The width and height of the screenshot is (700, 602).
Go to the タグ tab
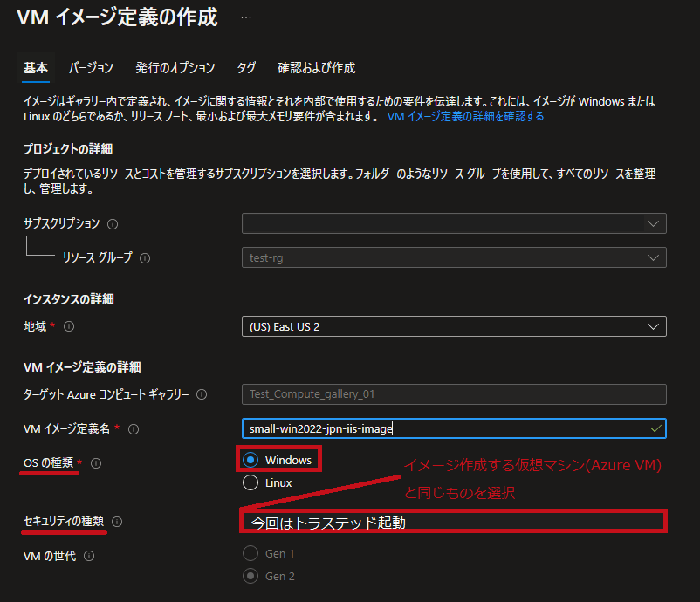click(246, 68)
